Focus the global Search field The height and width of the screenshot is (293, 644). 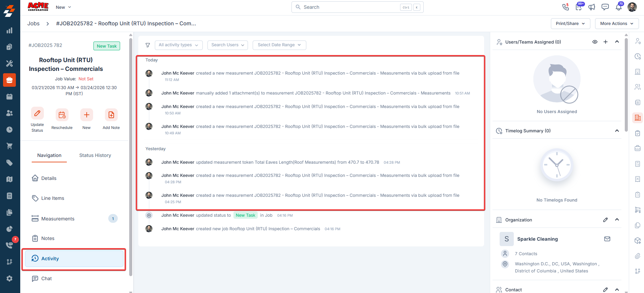357,7
